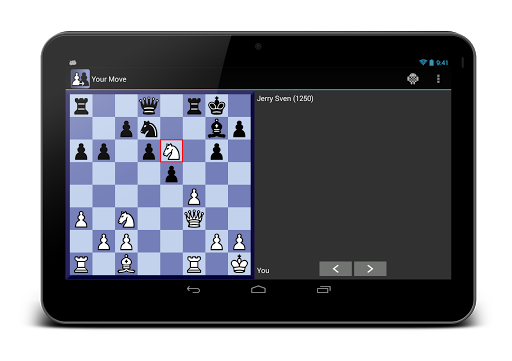Screen dimensions: 512x361
Task: Tap the Android home navigation icon
Action: tap(258, 289)
